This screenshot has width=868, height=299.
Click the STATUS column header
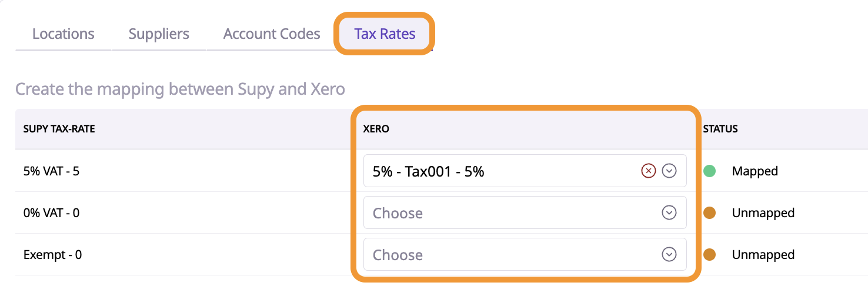720,129
